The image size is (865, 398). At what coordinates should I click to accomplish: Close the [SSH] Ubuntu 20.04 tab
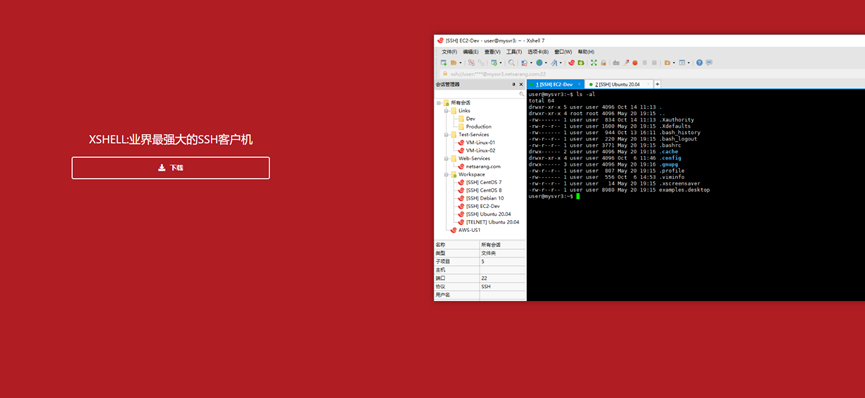(648, 84)
